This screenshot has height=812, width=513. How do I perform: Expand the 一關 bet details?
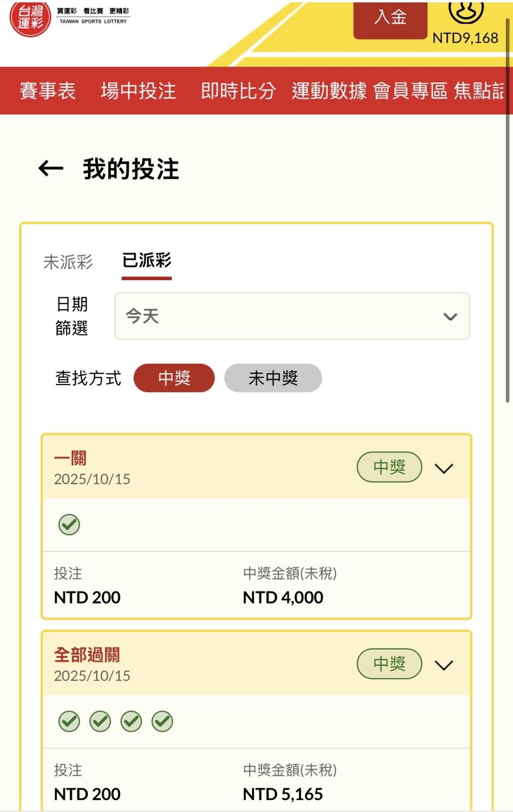pyautogui.click(x=444, y=469)
